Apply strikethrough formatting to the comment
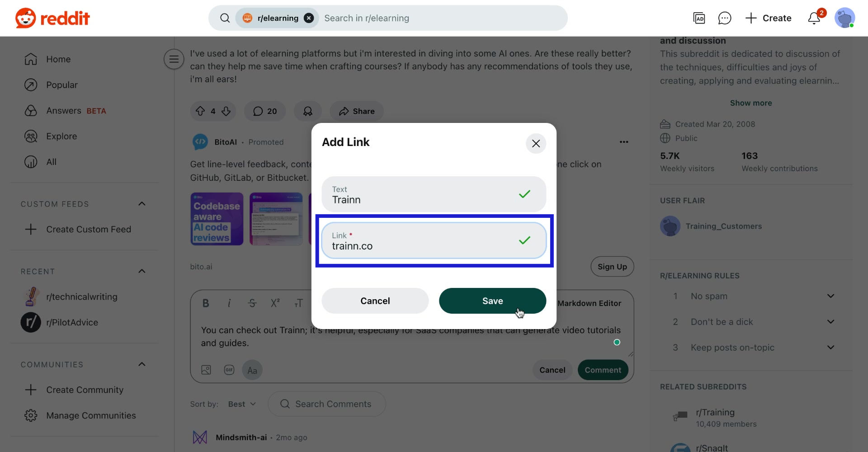 point(252,303)
